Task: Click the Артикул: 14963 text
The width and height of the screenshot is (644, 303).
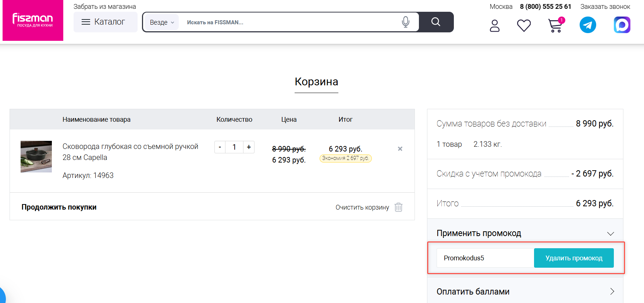Action: (x=88, y=175)
